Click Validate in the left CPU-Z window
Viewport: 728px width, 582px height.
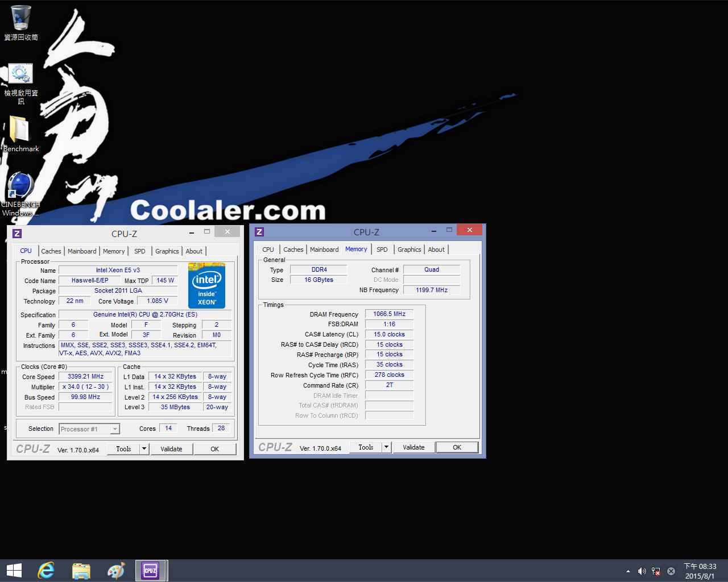(x=171, y=449)
